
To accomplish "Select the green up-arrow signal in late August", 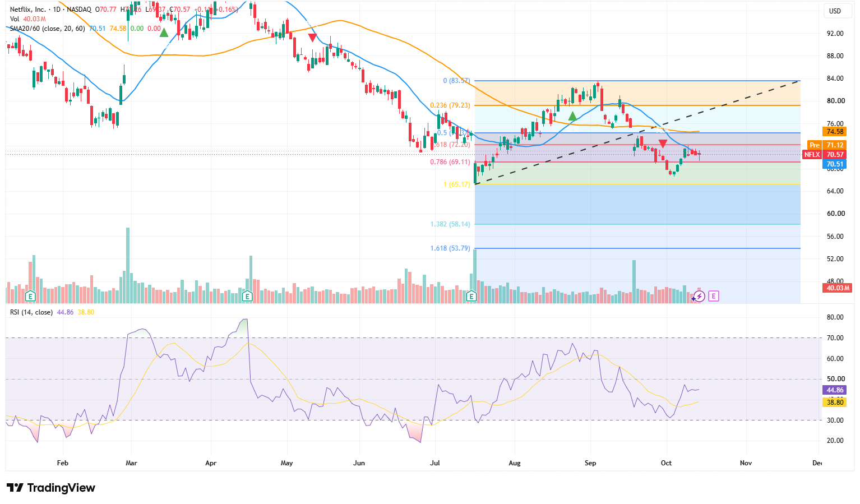I will pos(572,116).
